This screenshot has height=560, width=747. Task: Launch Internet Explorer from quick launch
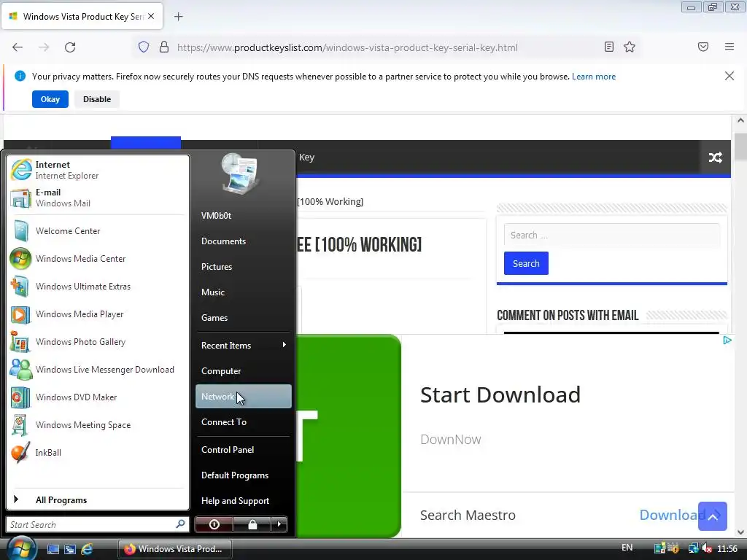click(x=88, y=549)
